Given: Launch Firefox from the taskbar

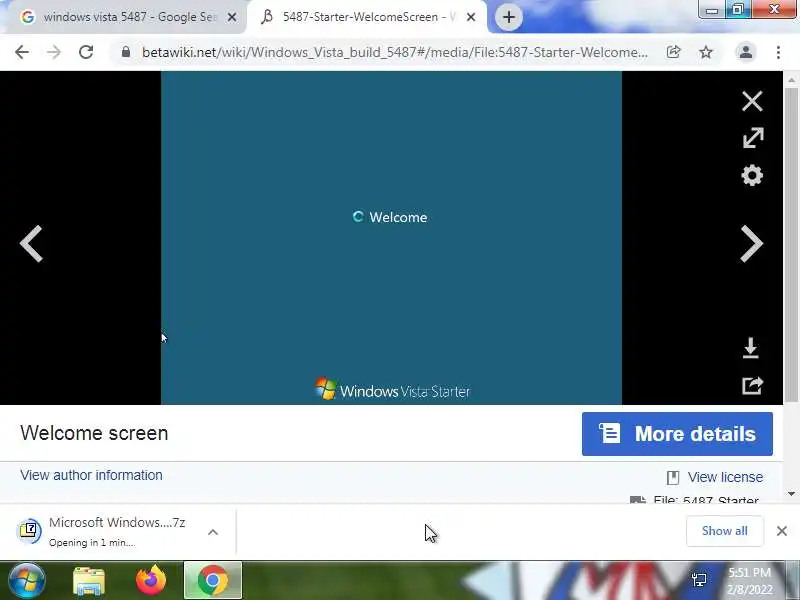Looking at the screenshot, I should 151,581.
